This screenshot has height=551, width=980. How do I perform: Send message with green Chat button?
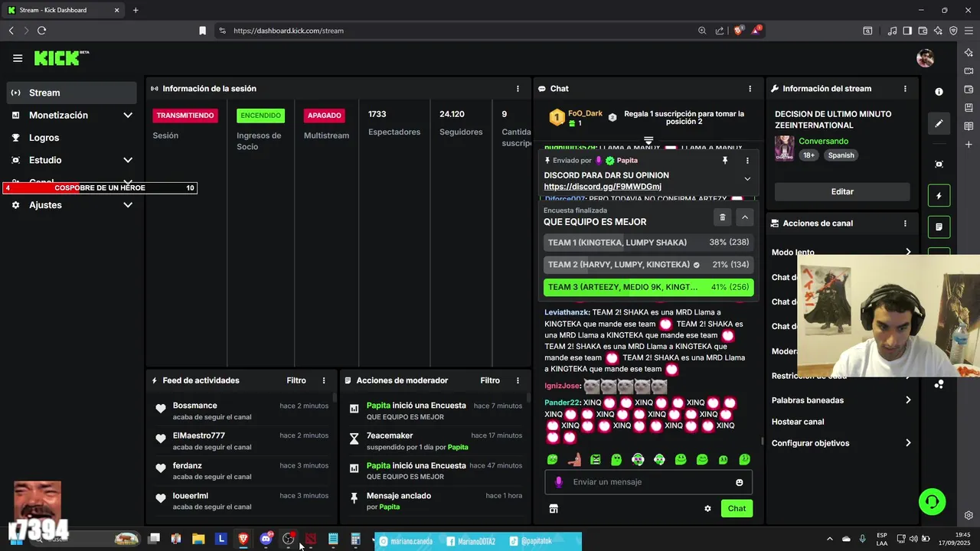coord(737,508)
